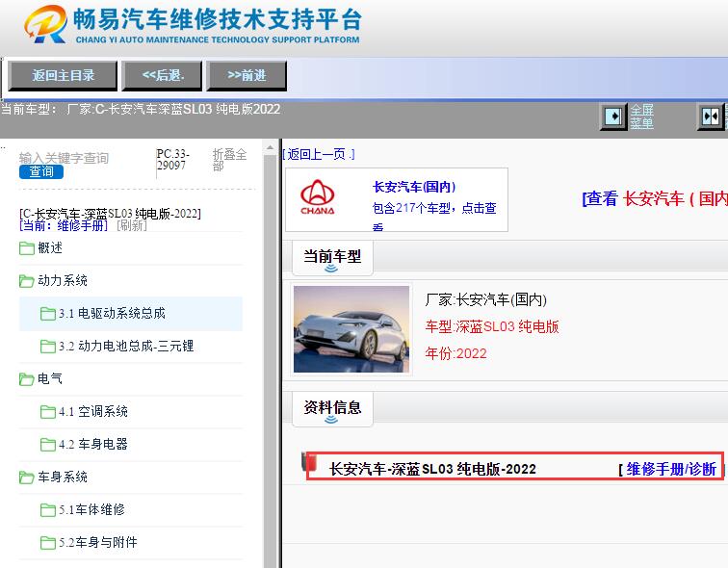Select the 资料信息 tab
The height and width of the screenshot is (568, 728).
pos(332,408)
